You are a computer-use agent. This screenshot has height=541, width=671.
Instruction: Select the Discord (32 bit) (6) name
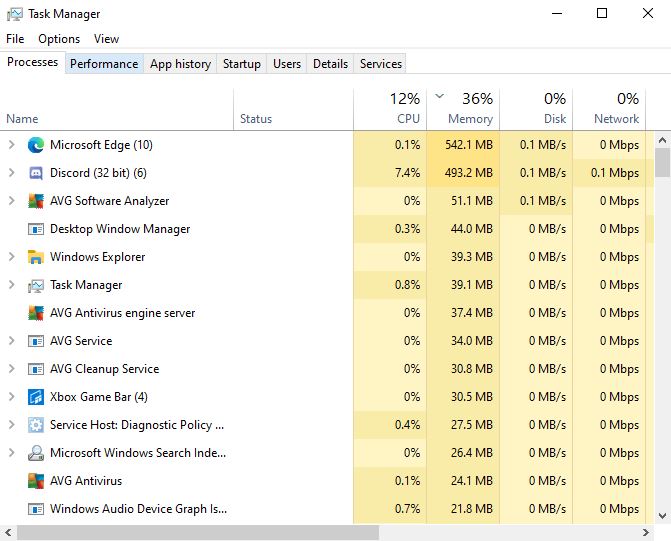(x=98, y=173)
